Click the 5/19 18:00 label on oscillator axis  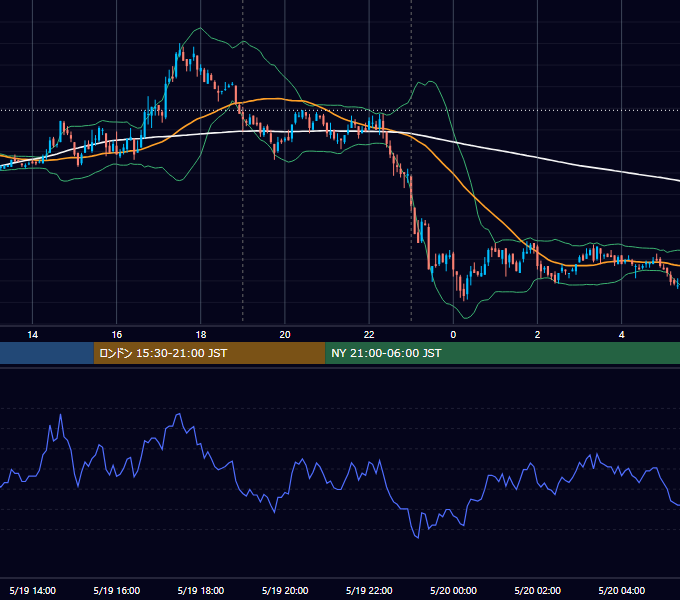[201, 590]
